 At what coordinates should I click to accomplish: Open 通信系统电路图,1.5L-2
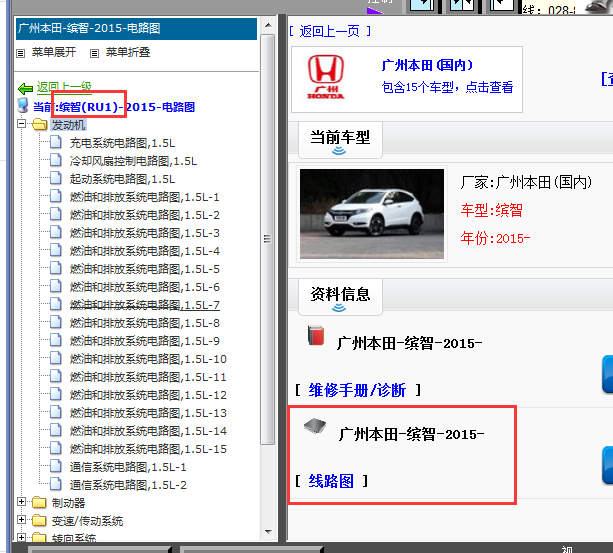(128, 485)
